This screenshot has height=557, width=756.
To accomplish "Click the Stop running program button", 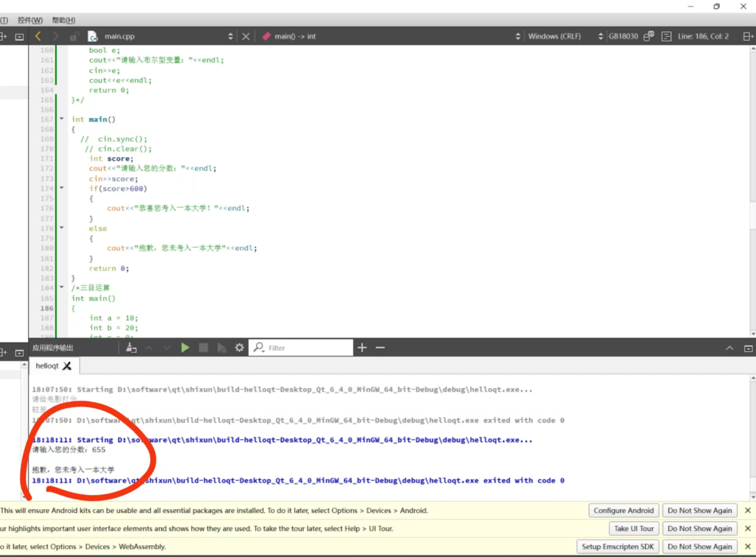I will (x=203, y=348).
